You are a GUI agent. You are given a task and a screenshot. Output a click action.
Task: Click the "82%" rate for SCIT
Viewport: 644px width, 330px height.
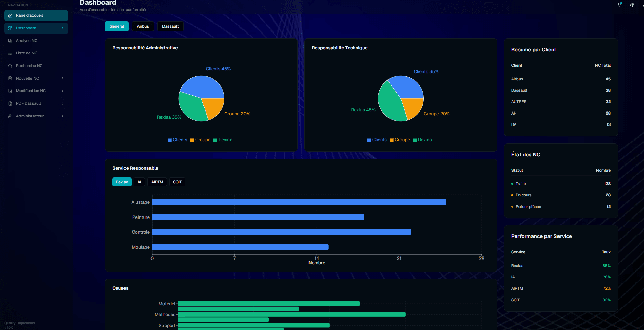pos(607,300)
